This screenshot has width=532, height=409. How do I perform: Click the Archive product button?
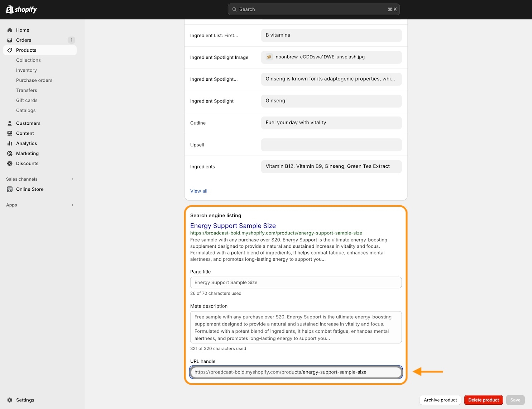[x=440, y=400]
